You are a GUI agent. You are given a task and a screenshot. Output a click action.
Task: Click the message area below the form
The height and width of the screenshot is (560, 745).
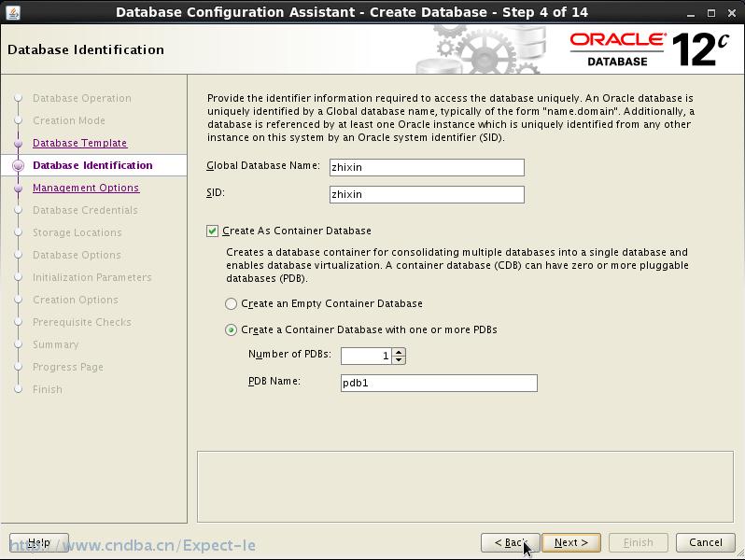[465, 486]
